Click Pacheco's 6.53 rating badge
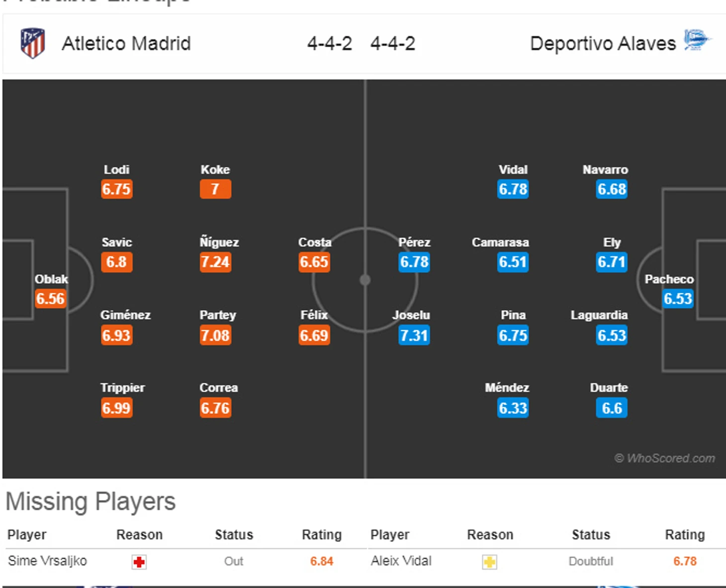 point(678,299)
